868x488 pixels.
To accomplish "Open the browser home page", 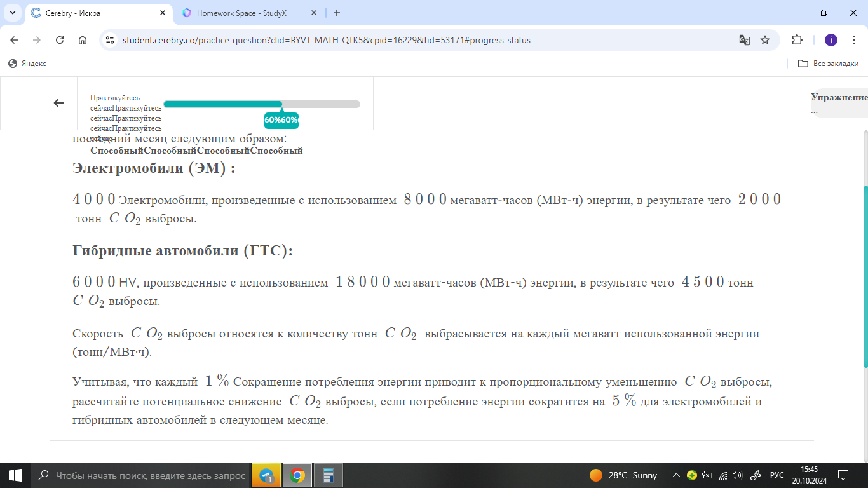I will tap(83, 40).
